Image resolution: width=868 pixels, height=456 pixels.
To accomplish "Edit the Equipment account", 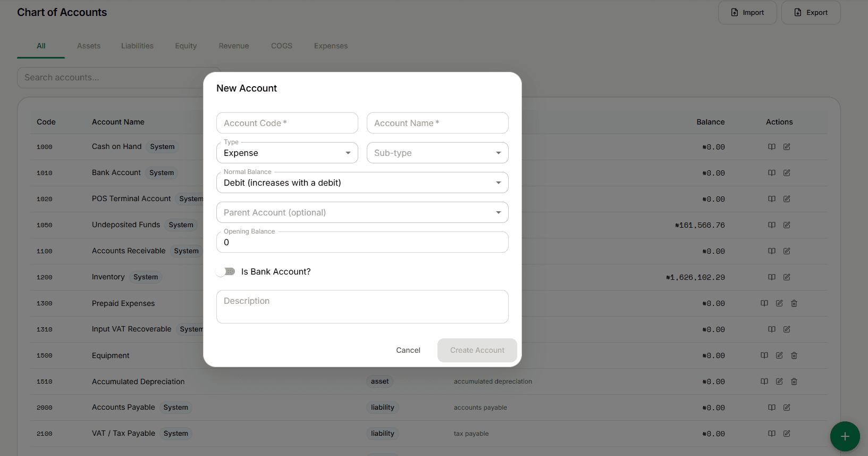I will click(779, 355).
